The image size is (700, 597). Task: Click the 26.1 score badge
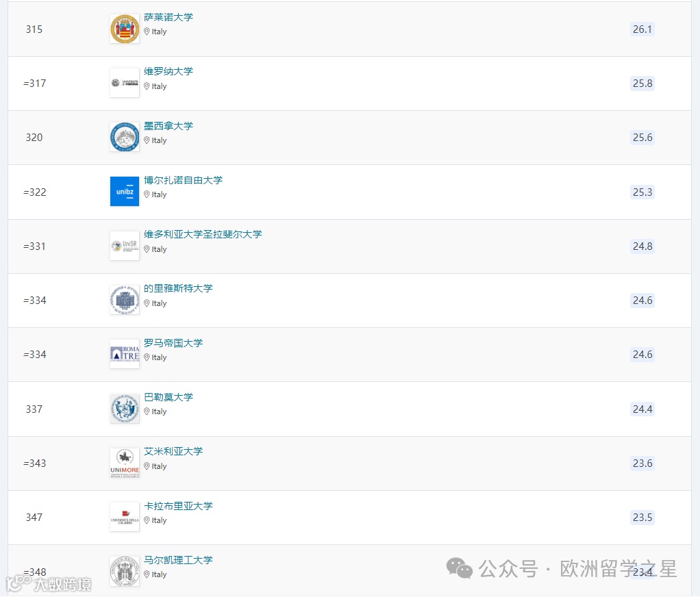pyautogui.click(x=642, y=29)
